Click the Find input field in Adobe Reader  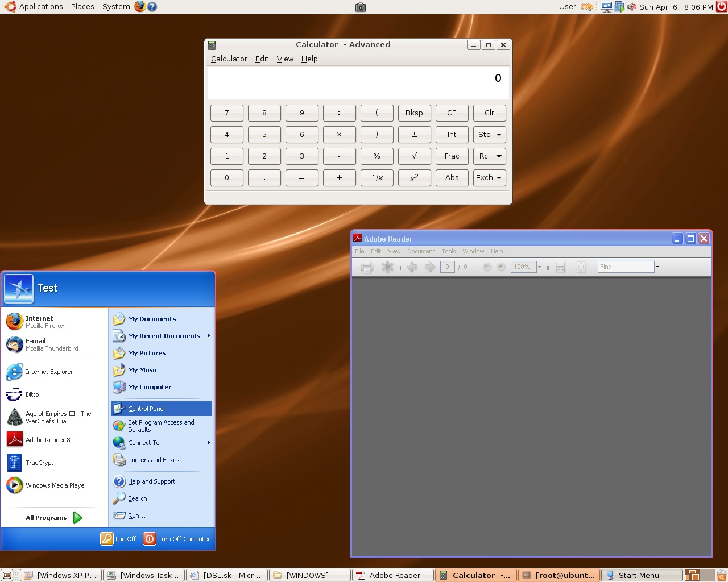[x=626, y=267]
